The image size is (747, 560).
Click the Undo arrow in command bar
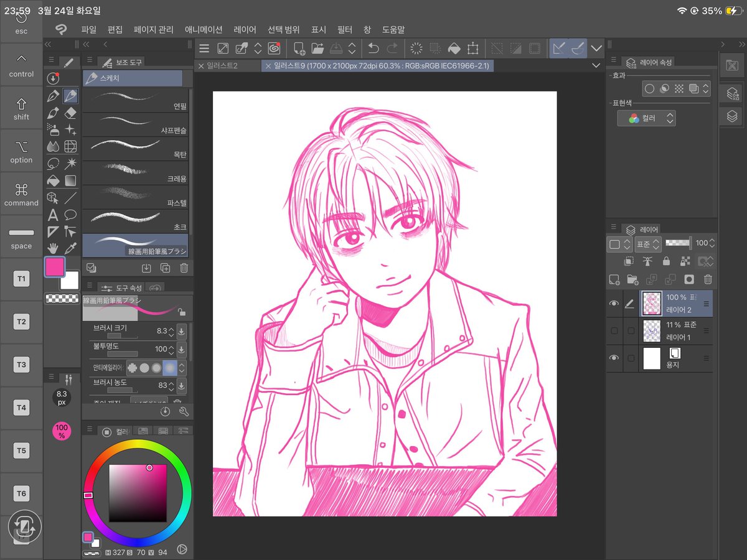[373, 48]
